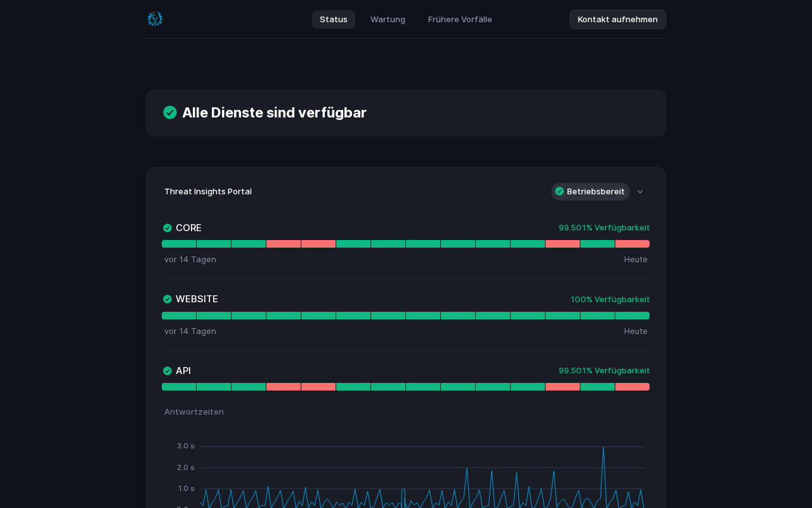The image size is (812, 508).
Task: Switch to the Wartung tab
Action: click(388, 19)
